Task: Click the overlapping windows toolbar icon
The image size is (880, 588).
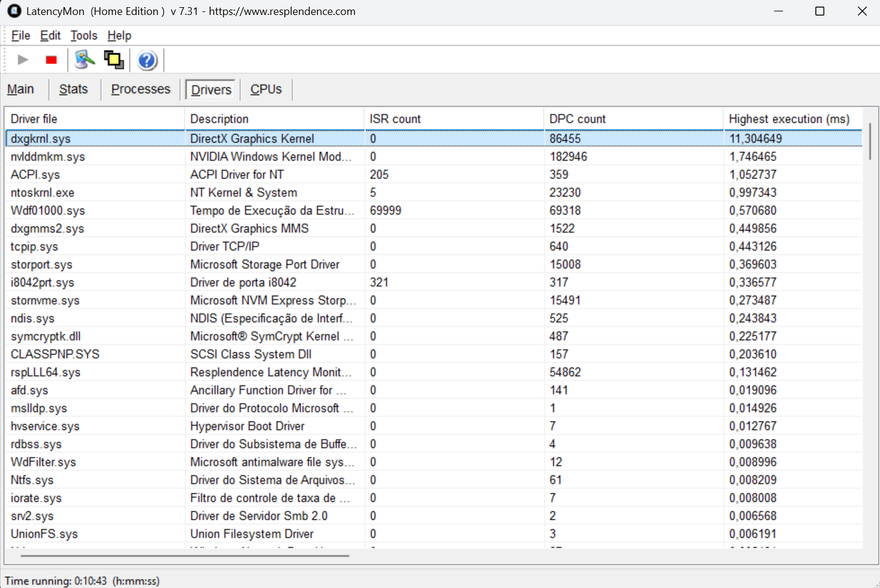Action: pos(114,60)
